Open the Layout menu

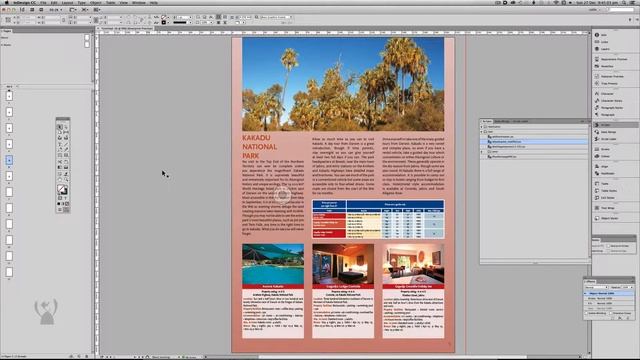(67, 2)
